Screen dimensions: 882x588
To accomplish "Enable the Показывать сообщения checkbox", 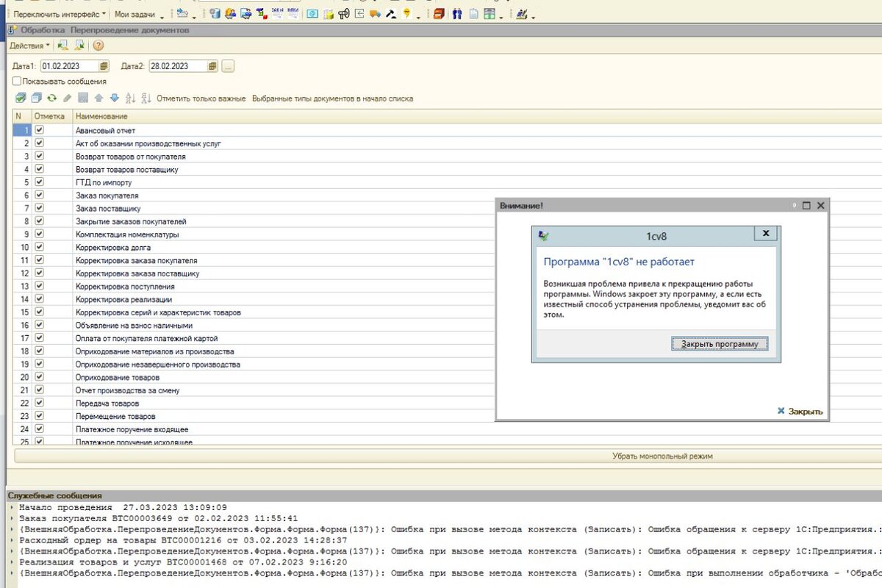I will click(17, 82).
